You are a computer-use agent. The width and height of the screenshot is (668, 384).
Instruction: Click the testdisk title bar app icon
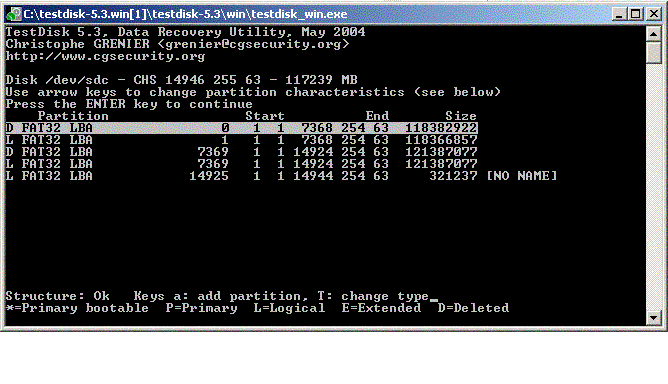click(x=13, y=14)
